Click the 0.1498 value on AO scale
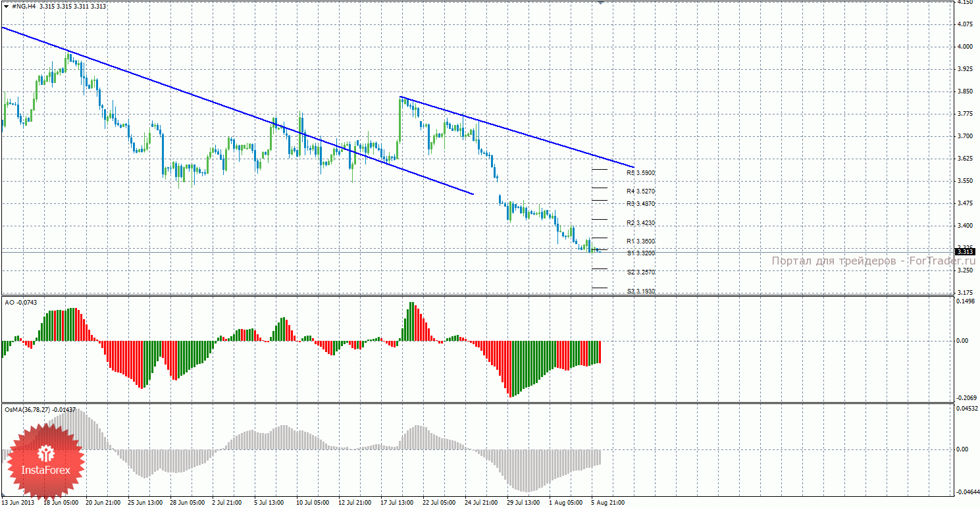 pyautogui.click(x=965, y=301)
